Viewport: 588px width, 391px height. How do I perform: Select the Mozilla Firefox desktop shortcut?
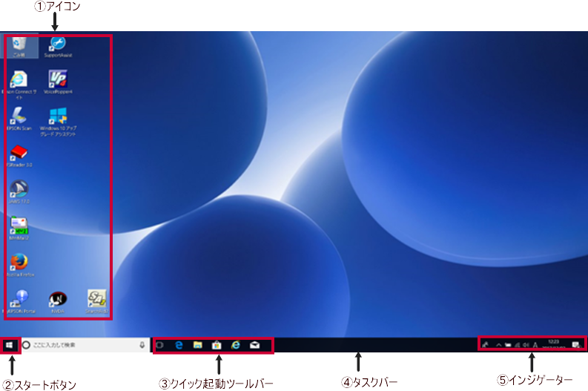click(19, 265)
